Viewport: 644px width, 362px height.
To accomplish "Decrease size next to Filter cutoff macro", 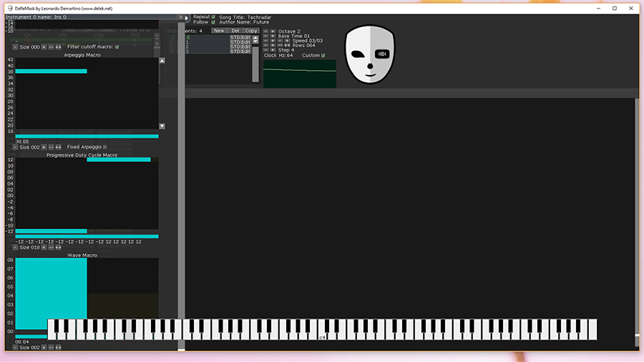I will pos(15,47).
